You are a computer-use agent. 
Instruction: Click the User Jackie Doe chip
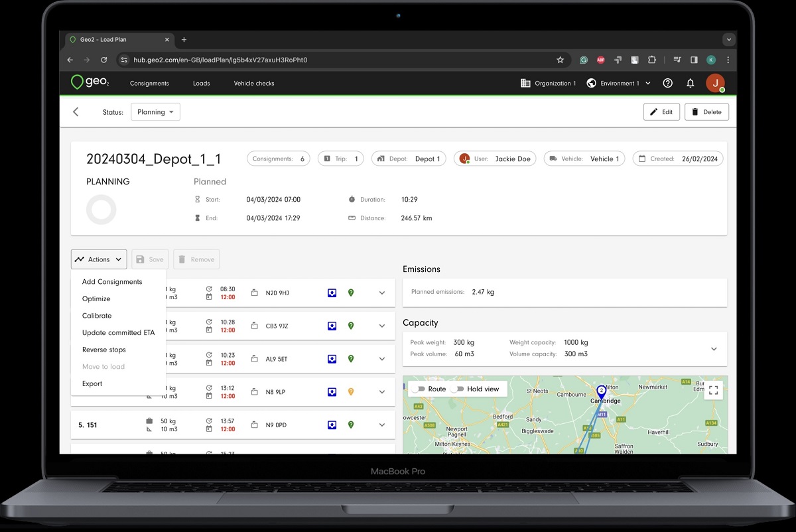(x=496, y=159)
